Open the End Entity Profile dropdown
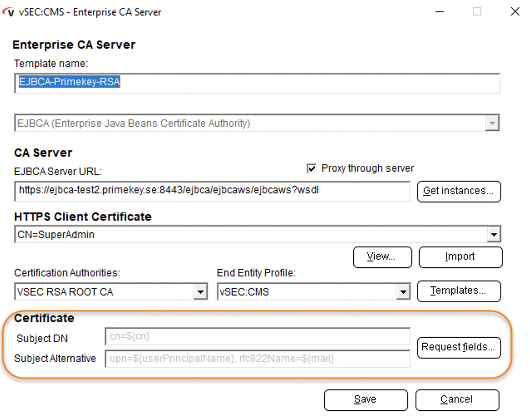The width and height of the screenshot is (530, 420). pos(403,292)
